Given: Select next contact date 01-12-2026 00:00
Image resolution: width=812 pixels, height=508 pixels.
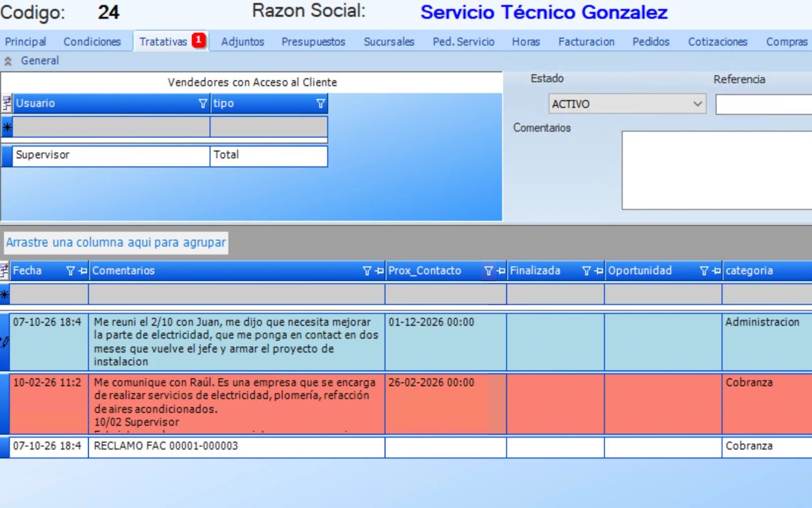Looking at the screenshot, I should click(x=446, y=342).
